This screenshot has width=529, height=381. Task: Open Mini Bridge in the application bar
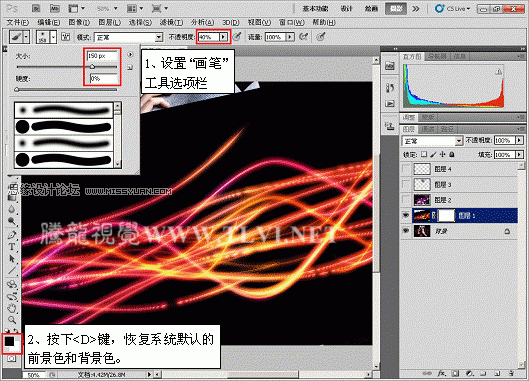pos(55,8)
